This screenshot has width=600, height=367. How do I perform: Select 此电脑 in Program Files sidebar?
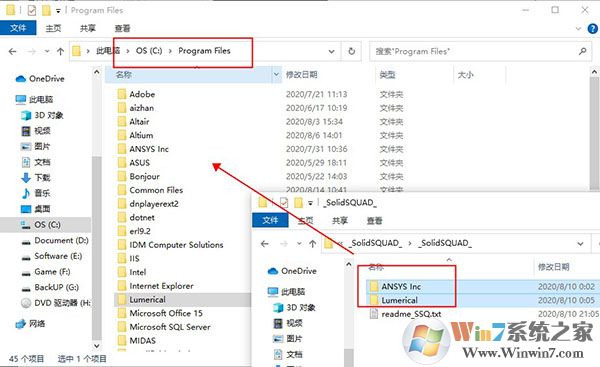[x=34, y=100]
